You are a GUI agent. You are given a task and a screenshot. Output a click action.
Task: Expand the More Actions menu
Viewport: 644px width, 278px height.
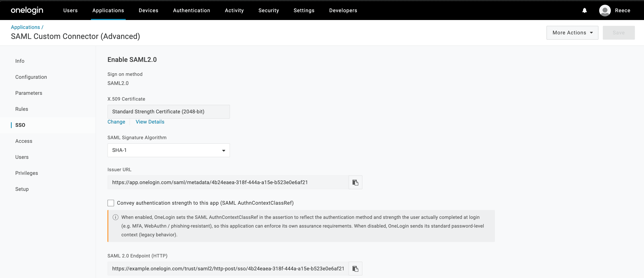(x=572, y=33)
